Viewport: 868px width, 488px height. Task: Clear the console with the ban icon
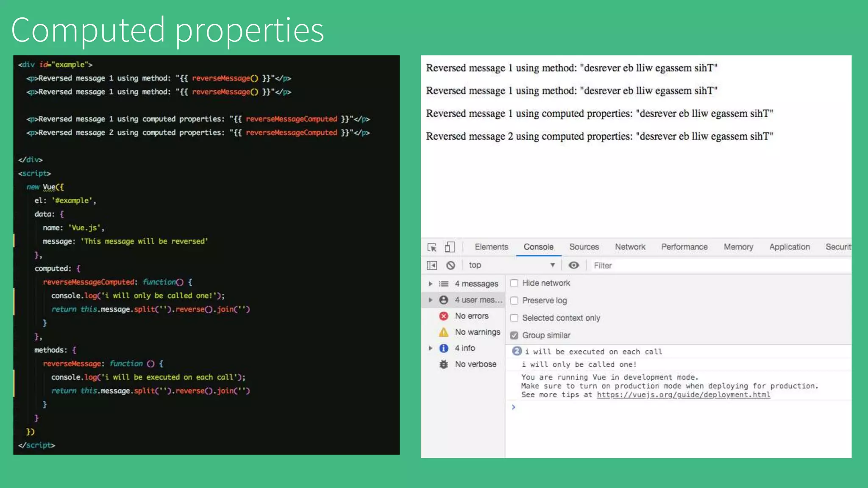(x=451, y=265)
